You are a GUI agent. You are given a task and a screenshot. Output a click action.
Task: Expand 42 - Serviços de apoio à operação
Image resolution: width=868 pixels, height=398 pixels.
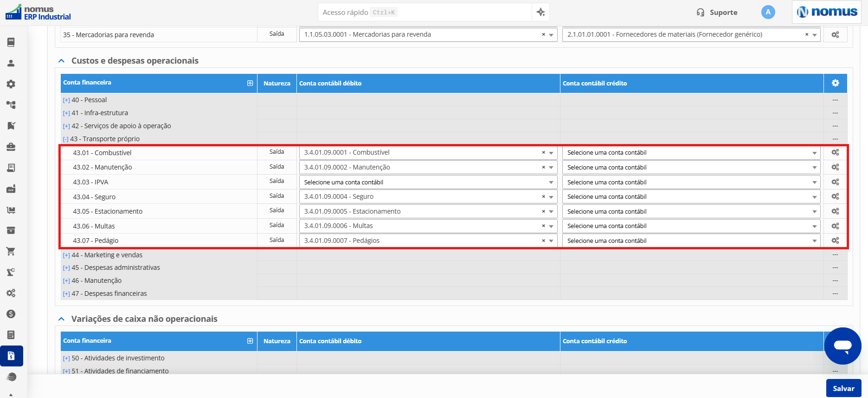(66, 126)
